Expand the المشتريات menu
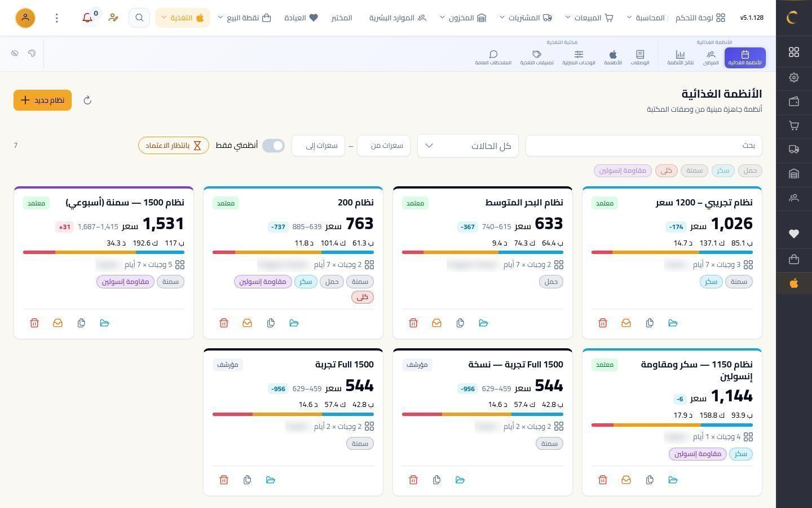Screen dimensions: 812x508 [x=526, y=18]
